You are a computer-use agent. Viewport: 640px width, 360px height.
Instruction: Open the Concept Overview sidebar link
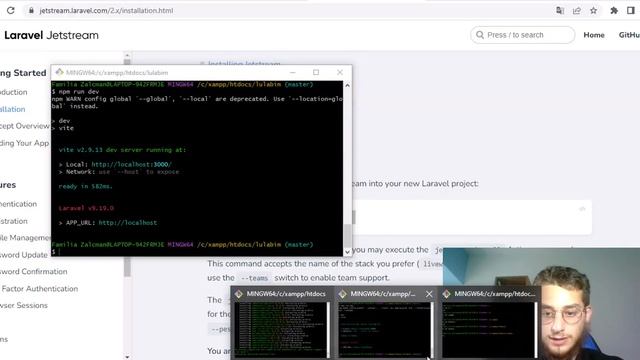click(24, 126)
